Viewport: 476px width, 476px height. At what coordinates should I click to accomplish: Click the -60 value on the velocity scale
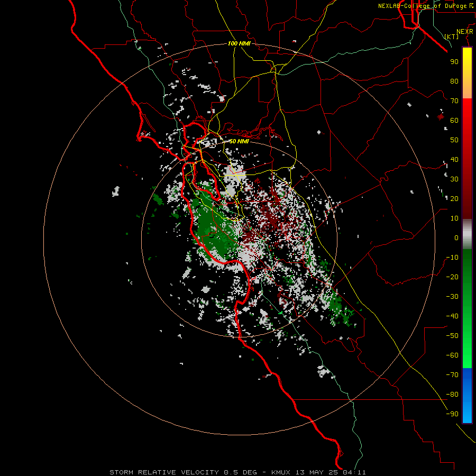click(452, 355)
